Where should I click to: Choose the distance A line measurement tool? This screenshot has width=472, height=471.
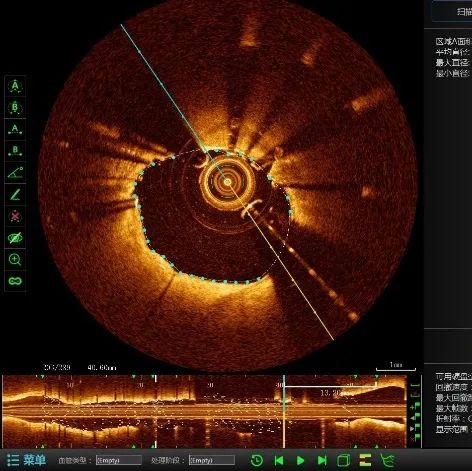(15, 129)
